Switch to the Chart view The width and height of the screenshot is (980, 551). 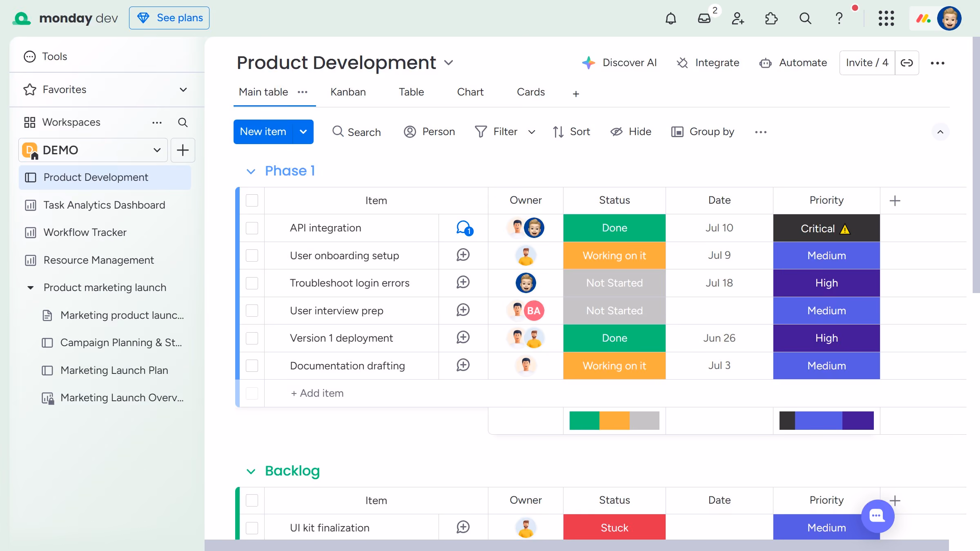470,92
